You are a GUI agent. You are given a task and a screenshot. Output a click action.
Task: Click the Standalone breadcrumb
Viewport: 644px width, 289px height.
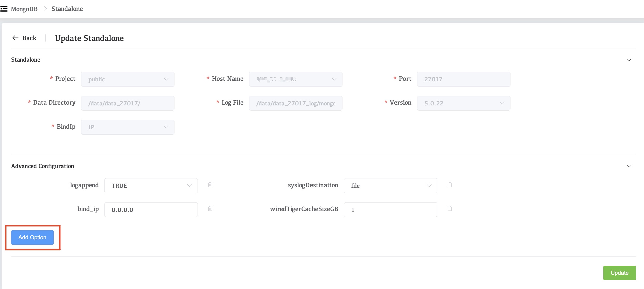click(x=67, y=9)
